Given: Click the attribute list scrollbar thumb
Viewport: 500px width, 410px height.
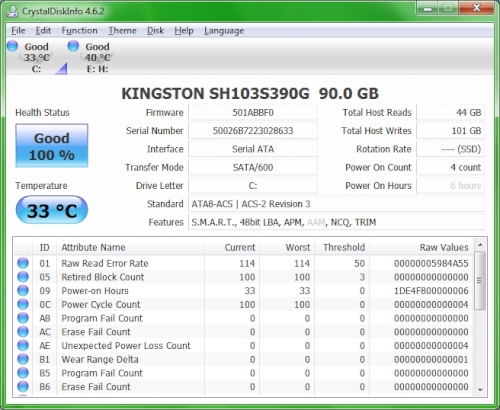Looking at the screenshot, I should 480,281.
